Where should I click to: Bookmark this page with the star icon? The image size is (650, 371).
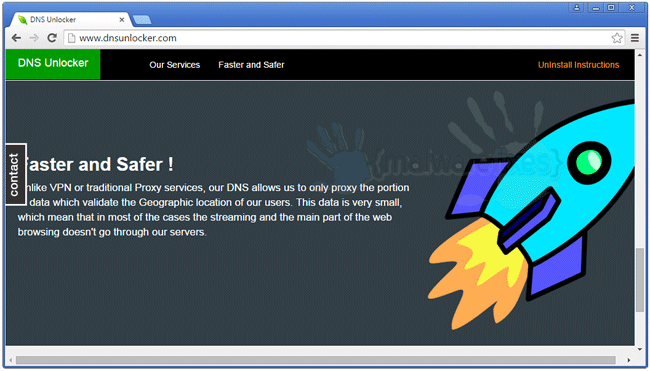pyautogui.click(x=617, y=38)
